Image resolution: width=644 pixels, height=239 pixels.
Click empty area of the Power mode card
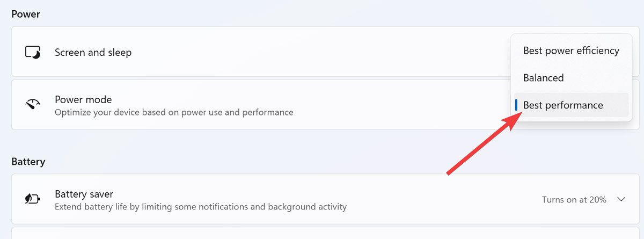coord(402,105)
